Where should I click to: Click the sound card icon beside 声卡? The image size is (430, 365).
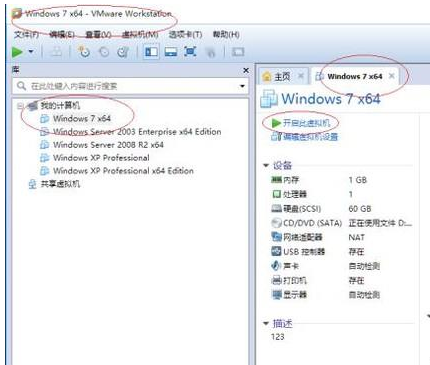pyautogui.click(x=277, y=266)
